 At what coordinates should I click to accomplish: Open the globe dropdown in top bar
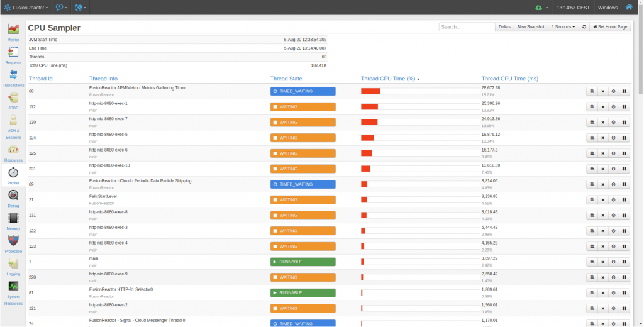point(80,8)
